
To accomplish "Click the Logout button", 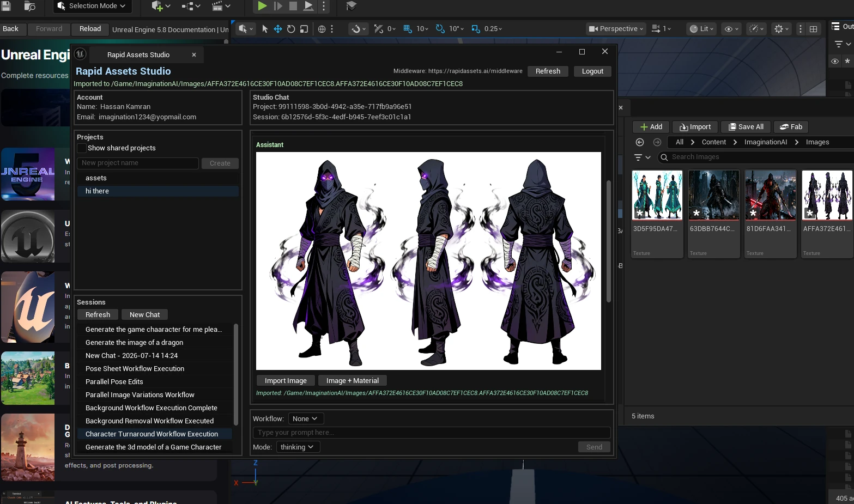I will 592,71.
